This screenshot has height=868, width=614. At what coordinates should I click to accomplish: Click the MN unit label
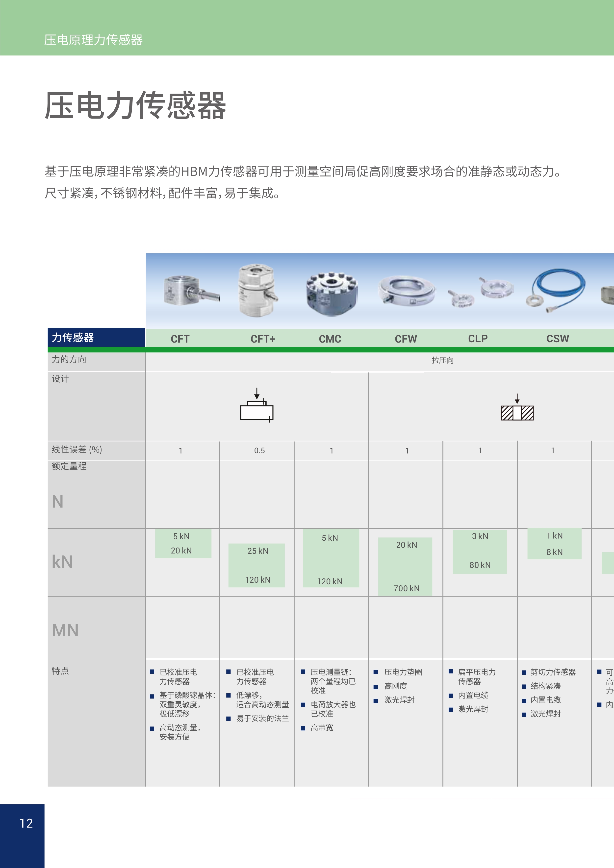[65, 630]
